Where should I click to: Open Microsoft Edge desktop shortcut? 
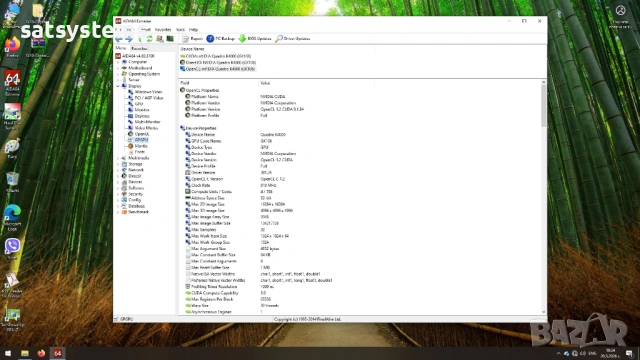tap(12, 218)
